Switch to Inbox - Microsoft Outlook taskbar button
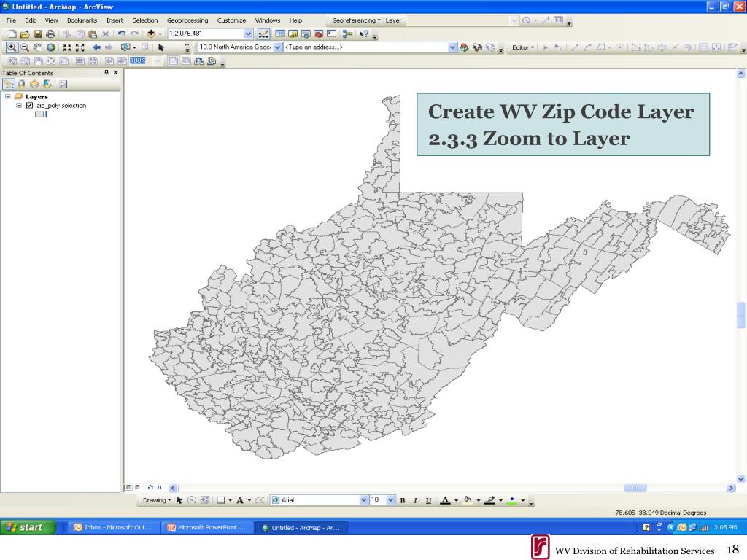The image size is (747, 560). 113,528
